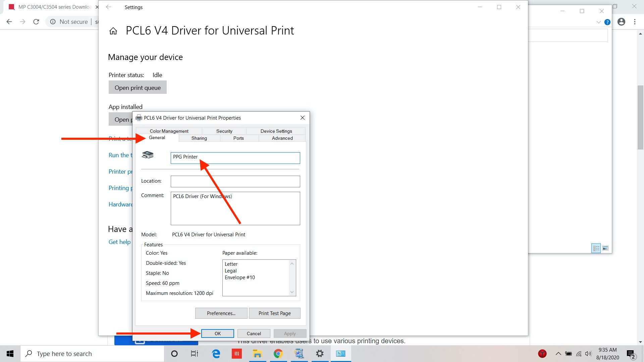
Task: Select the General tab
Action: pos(157,138)
